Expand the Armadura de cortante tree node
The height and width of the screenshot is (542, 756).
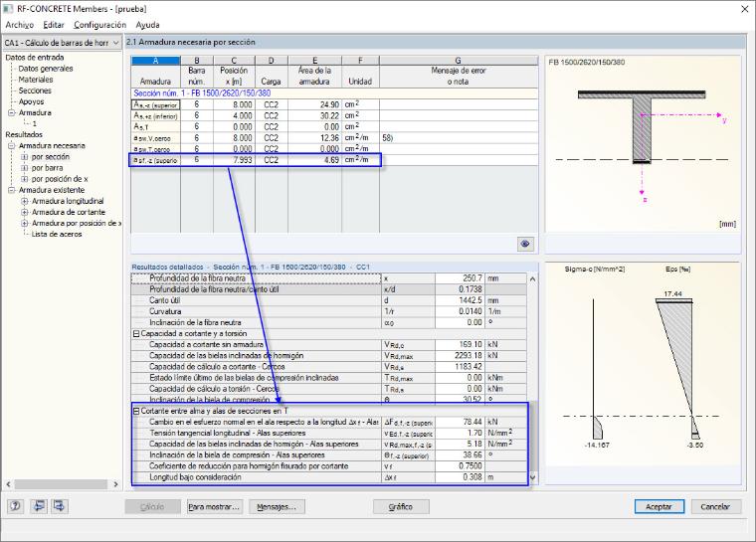click(25, 212)
